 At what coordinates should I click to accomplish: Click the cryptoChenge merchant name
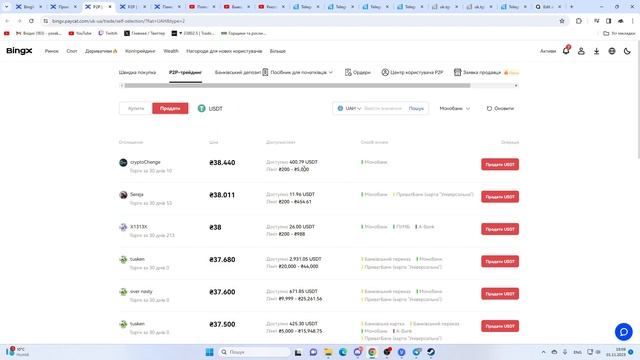click(x=145, y=162)
